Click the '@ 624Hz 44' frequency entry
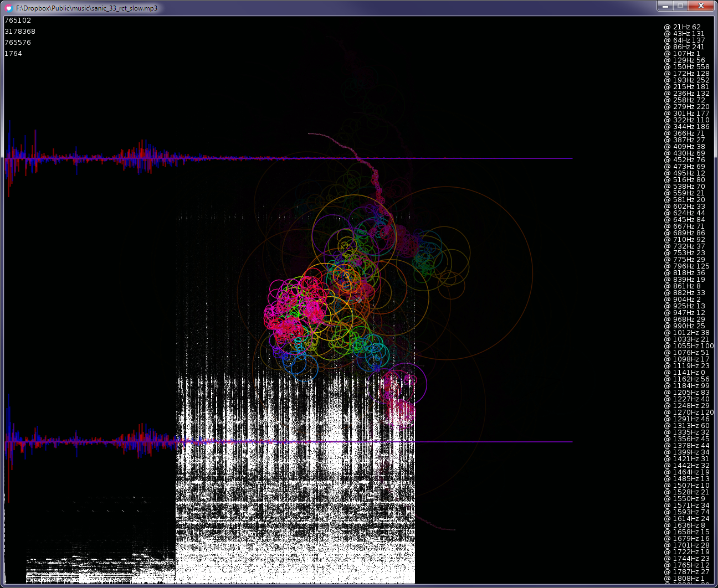The height and width of the screenshot is (588, 718). pos(685,213)
